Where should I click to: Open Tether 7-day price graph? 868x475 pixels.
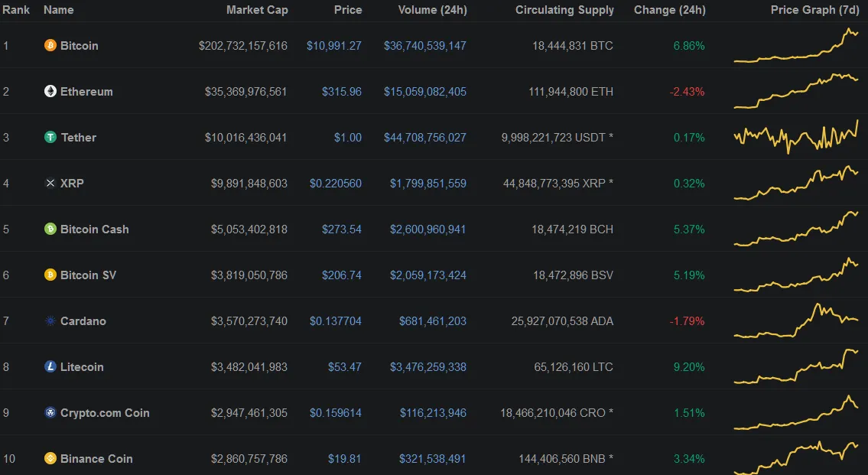pyautogui.click(x=796, y=137)
